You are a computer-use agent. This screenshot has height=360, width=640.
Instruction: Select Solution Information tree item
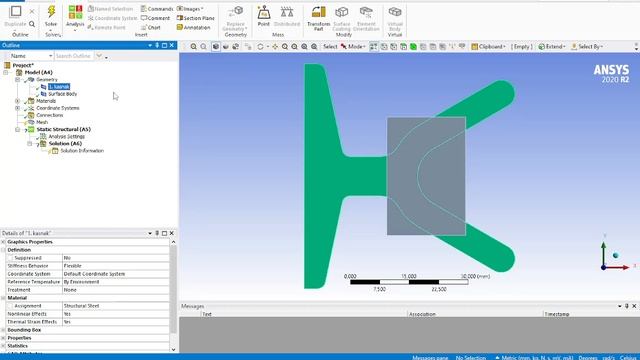[x=82, y=151]
